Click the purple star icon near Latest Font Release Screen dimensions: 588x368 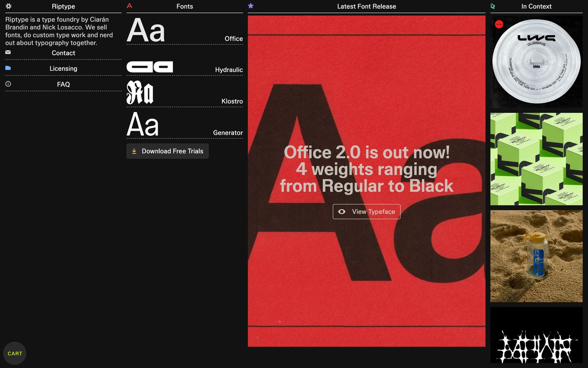251,6
